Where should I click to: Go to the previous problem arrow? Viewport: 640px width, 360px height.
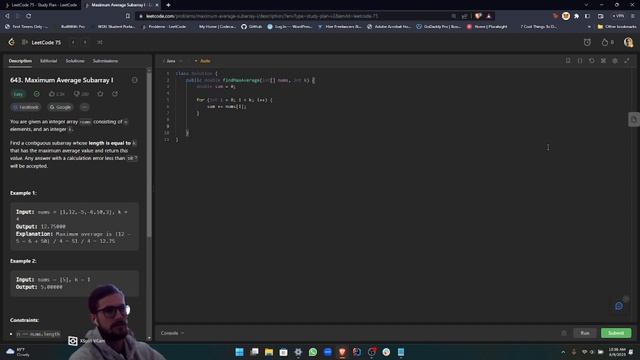coord(73,42)
